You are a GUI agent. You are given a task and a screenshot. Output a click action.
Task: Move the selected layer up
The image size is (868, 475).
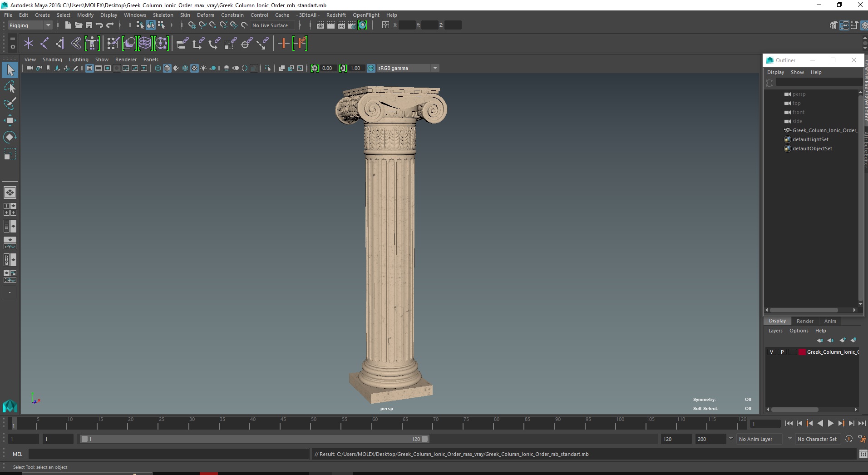coord(819,340)
